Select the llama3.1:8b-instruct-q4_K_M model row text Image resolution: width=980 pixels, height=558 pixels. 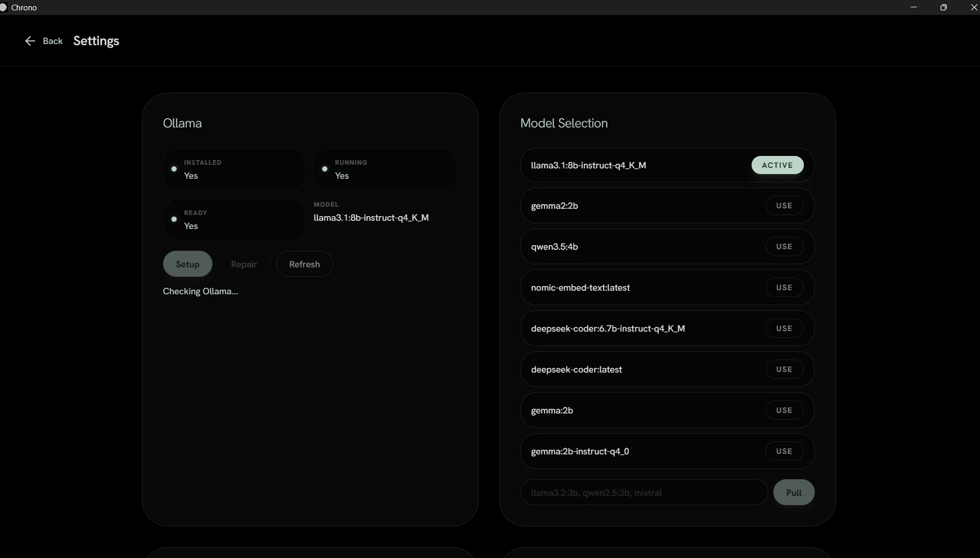tap(588, 165)
